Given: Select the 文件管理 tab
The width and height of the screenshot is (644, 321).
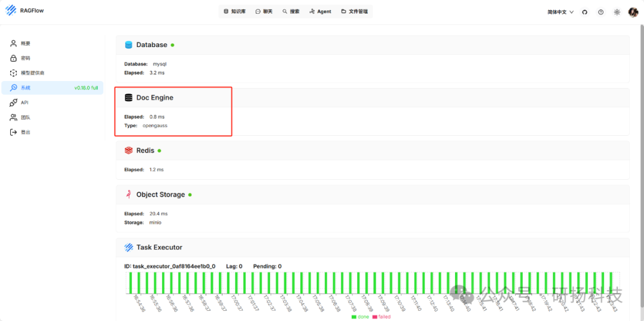Looking at the screenshot, I should [x=354, y=11].
